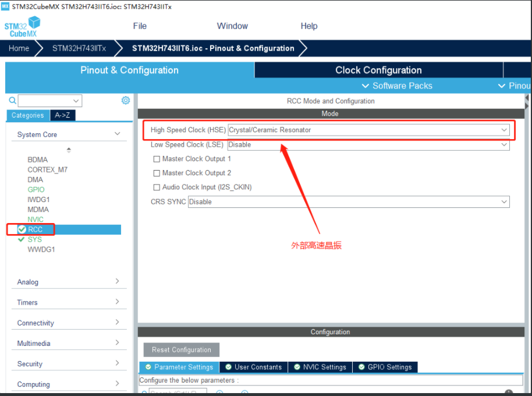The image size is (532, 396).
Task: Click the STM32H743IIT6.ioc Pinout & Configuration breadcrumb
Action: pos(213,48)
